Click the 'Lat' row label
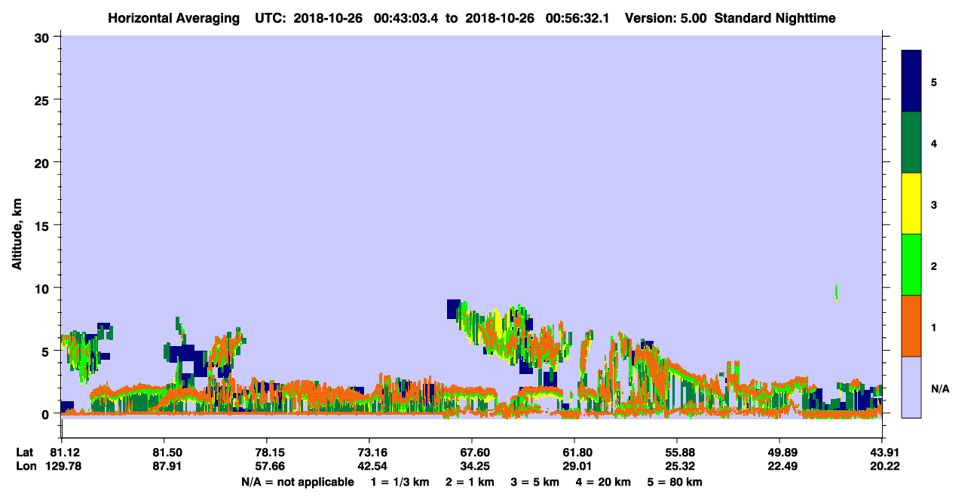The height and width of the screenshot is (503, 980). click(25, 452)
